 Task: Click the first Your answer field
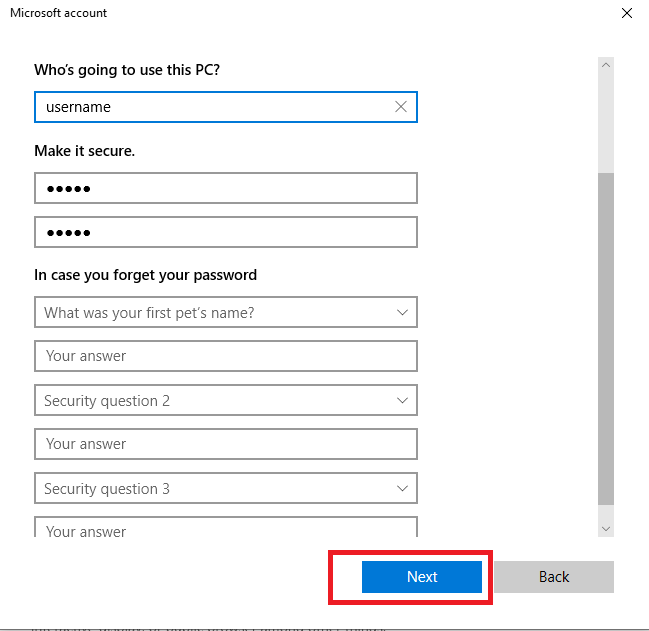click(x=225, y=356)
